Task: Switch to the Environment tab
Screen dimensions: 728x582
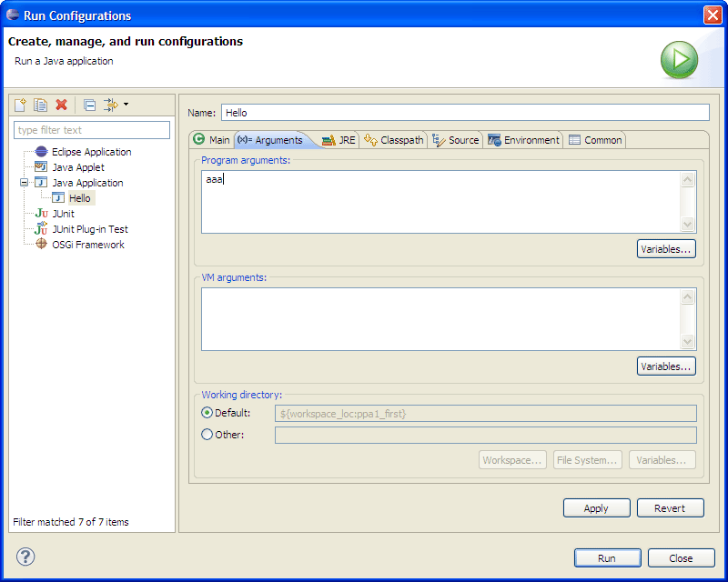Action: [523, 140]
